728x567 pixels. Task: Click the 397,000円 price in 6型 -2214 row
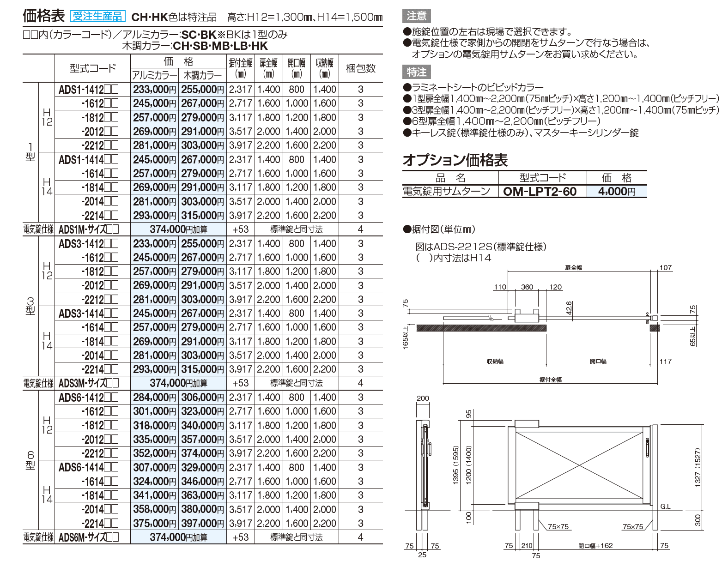point(203,524)
